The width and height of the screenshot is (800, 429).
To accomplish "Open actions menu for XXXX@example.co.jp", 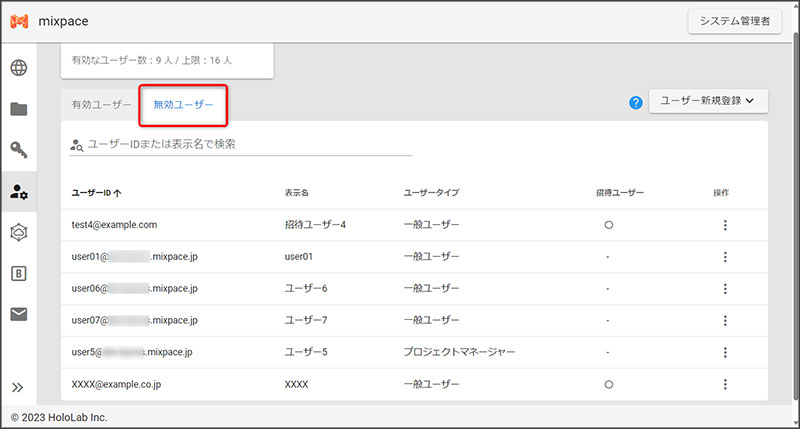I will (x=725, y=384).
